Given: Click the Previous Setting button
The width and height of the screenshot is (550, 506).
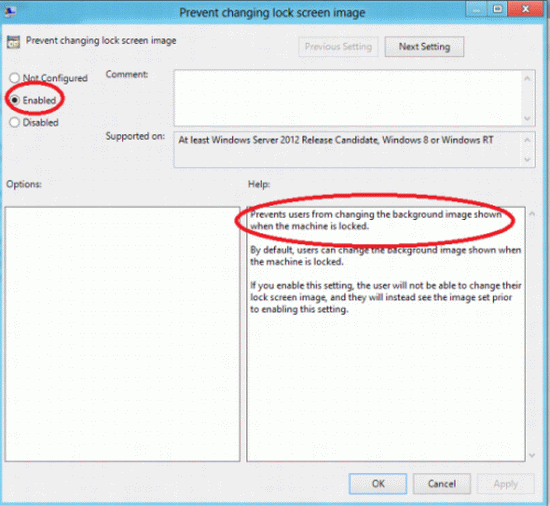Looking at the screenshot, I should click(338, 47).
